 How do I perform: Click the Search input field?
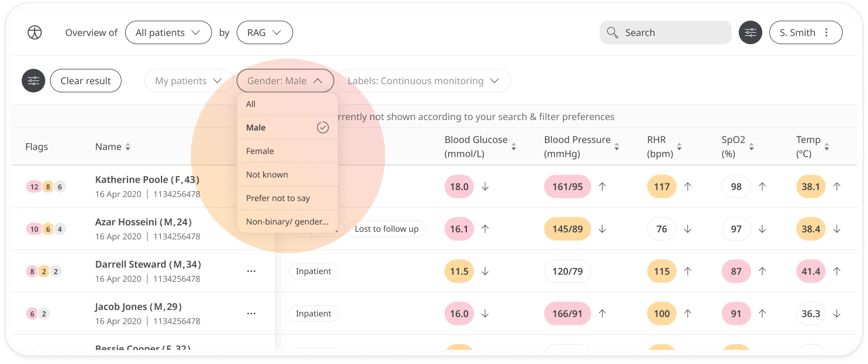[x=665, y=33]
